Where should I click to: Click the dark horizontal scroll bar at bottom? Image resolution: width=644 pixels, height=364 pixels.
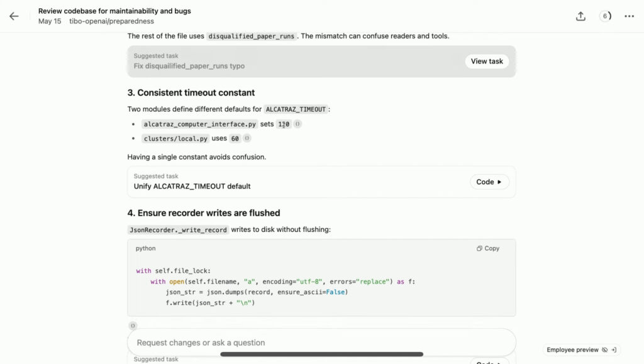pos(321,354)
